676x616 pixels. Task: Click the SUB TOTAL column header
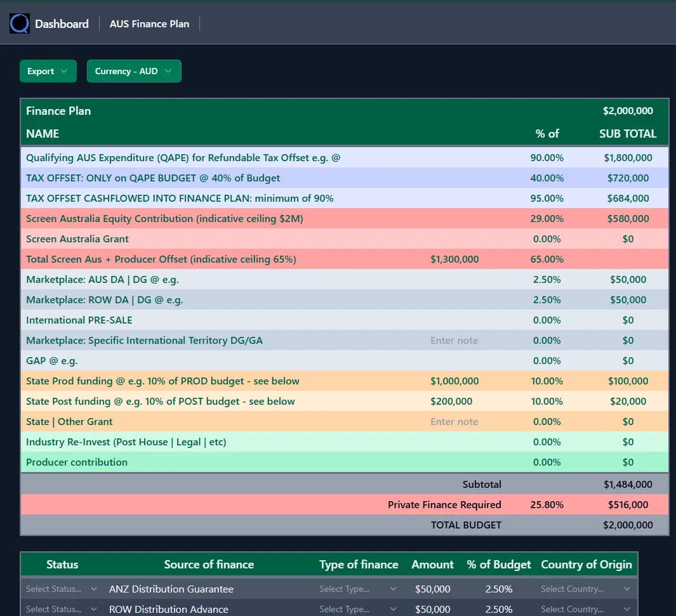628,133
